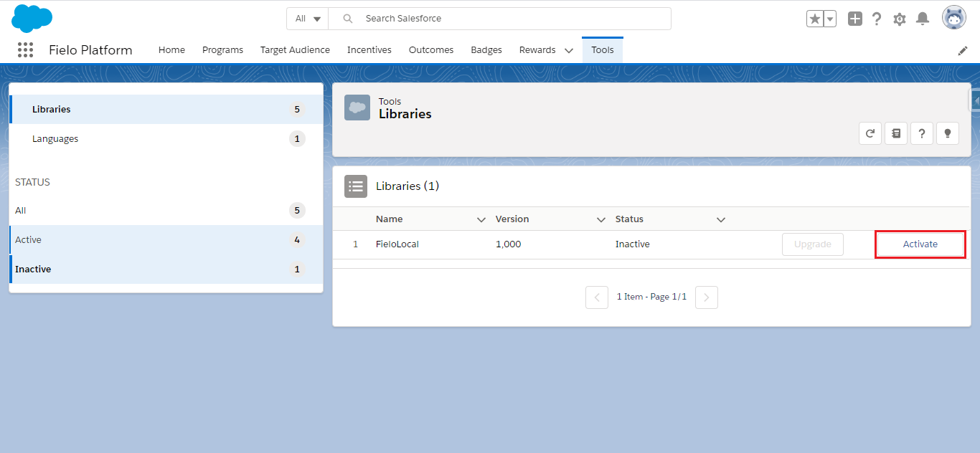Click the Libraries (1) heading
This screenshot has height=453, width=980.
pyautogui.click(x=407, y=186)
